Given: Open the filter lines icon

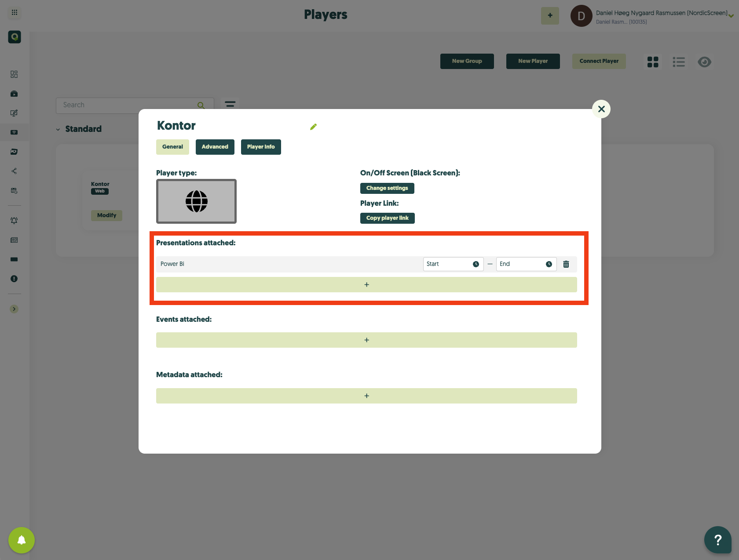Looking at the screenshot, I should coord(230,104).
